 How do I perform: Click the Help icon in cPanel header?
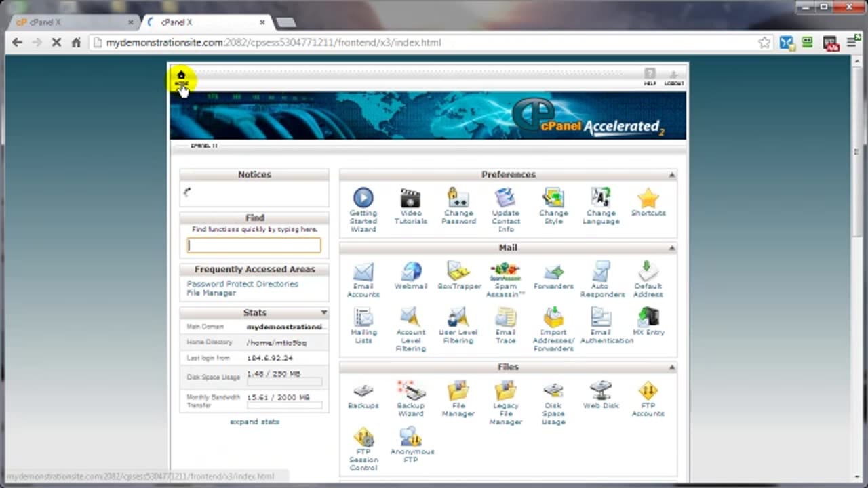[650, 77]
